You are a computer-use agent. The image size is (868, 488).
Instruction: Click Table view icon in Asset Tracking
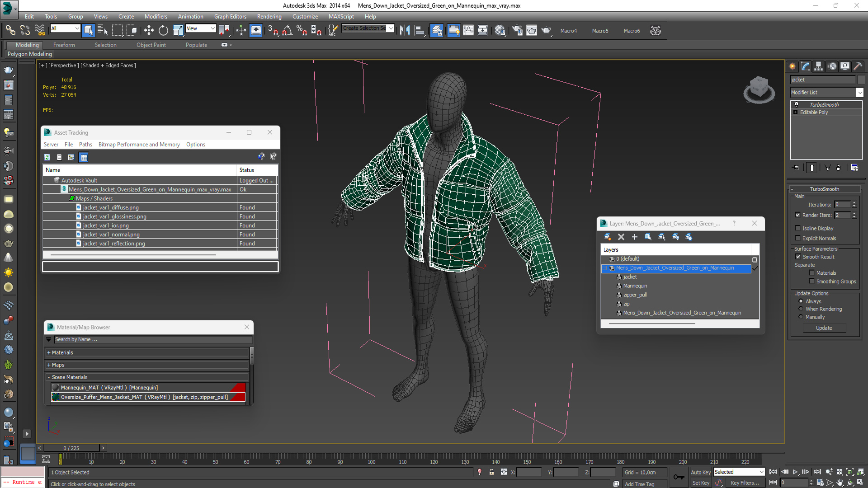84,157
